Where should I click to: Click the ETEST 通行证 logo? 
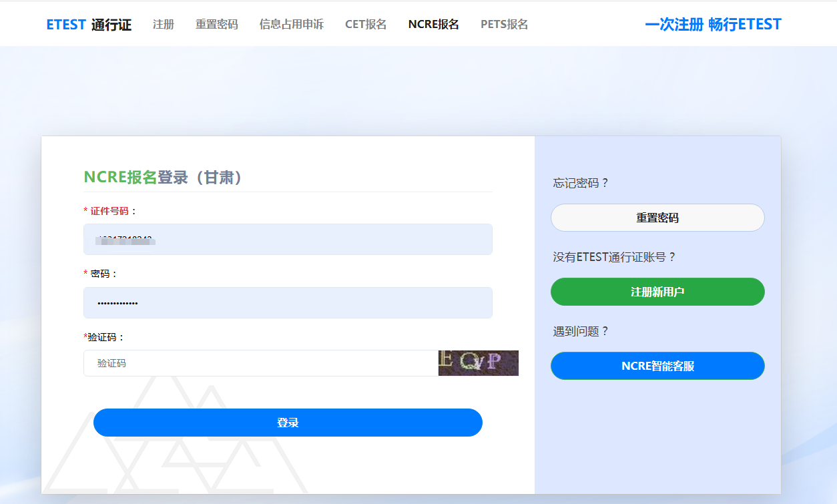point(89,25)
